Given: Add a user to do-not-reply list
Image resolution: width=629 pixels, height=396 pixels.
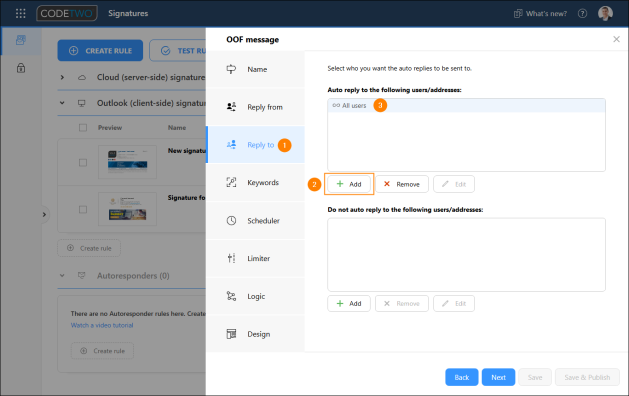Looking at the screenshot, I should point(349,303).
